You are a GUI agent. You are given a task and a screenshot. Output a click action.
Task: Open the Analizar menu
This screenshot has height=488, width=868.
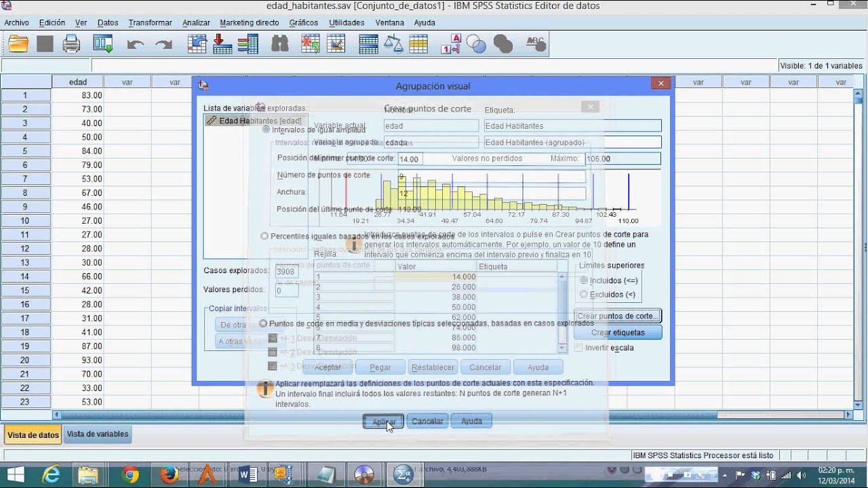[x=196, y=22]
